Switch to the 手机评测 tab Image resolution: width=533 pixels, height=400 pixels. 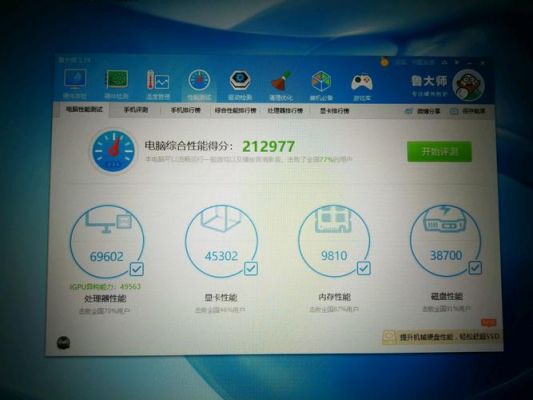pos(135,110)
